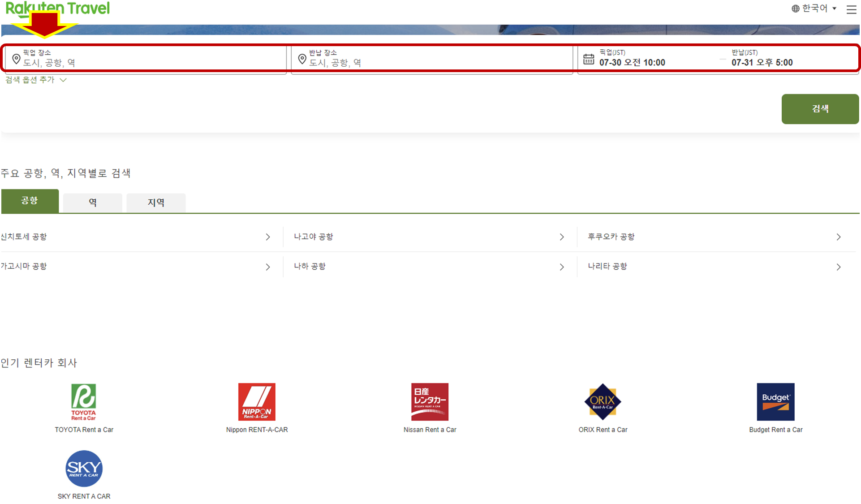The width and height of the screenshot is (861, 504).
Task: Select 후쿠오카 공항 from the airport list
Action: click(611, 237)
